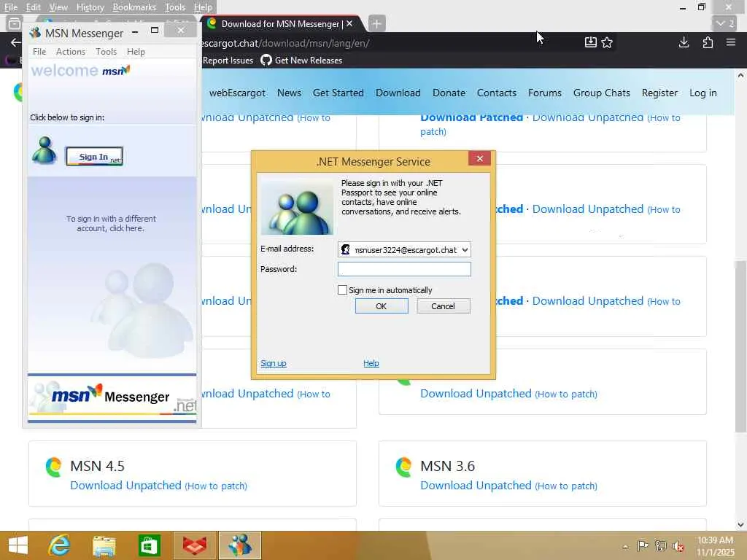Click the Sign In .net button in MSN Messenger
This screenshot has height=560, width=747.
(94, 156)
